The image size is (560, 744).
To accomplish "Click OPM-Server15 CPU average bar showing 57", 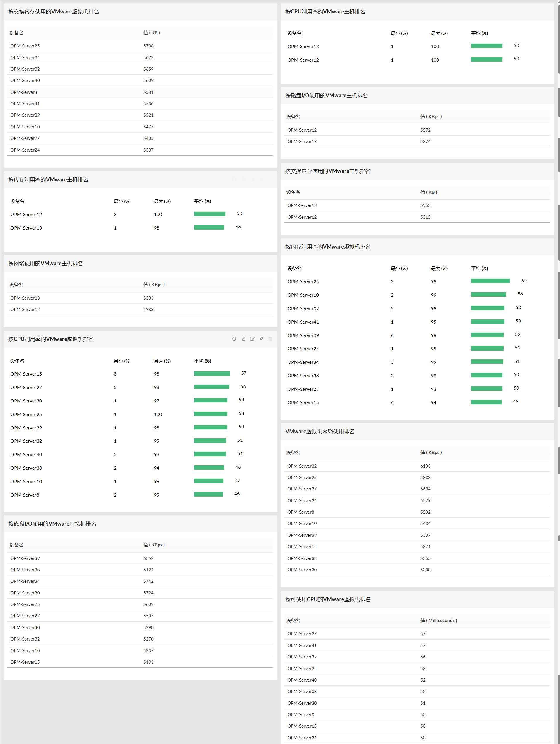I will 212,373.
